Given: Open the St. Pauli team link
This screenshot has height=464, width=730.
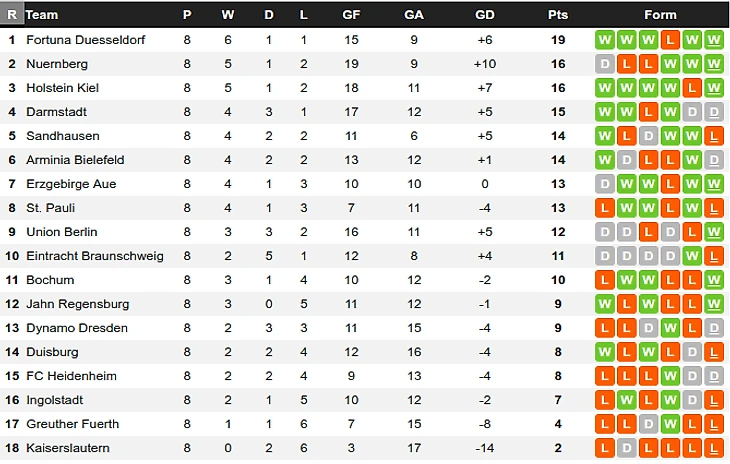Looking at the screenshot, I should [x=50, y=208].
